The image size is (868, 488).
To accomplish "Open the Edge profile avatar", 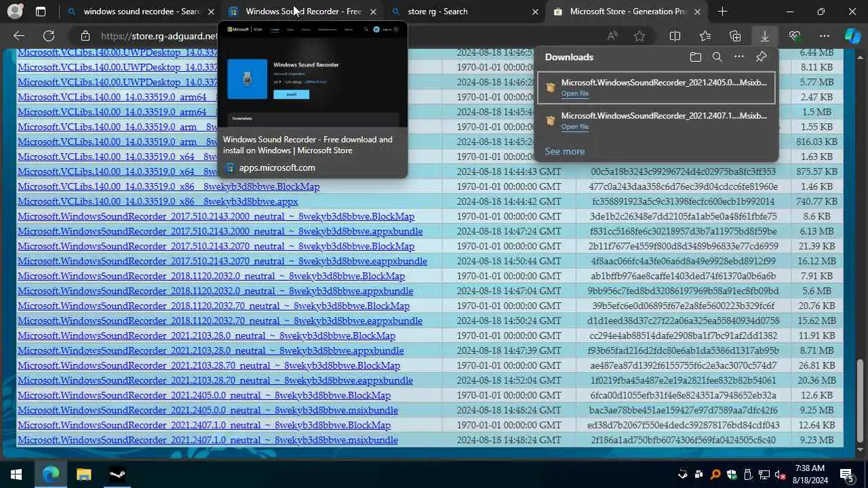I will (x=14, y=12).
